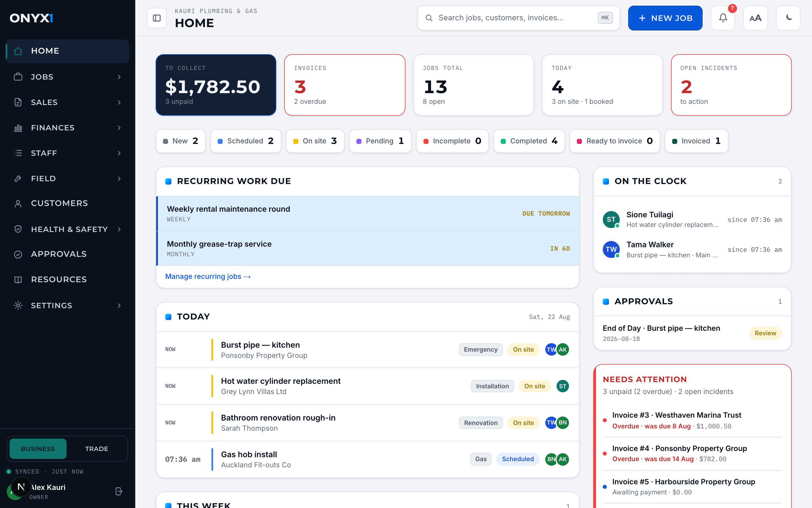Switch to Business mode

click(38, 448)
